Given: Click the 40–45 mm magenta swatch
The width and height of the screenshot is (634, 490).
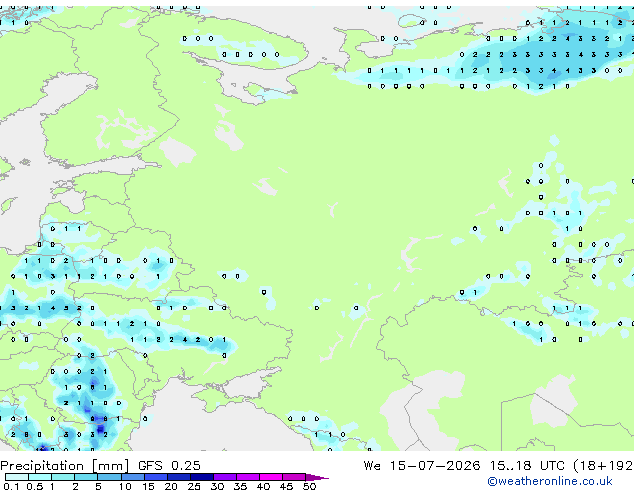Looking at the screenshot, I should (271, 477).
